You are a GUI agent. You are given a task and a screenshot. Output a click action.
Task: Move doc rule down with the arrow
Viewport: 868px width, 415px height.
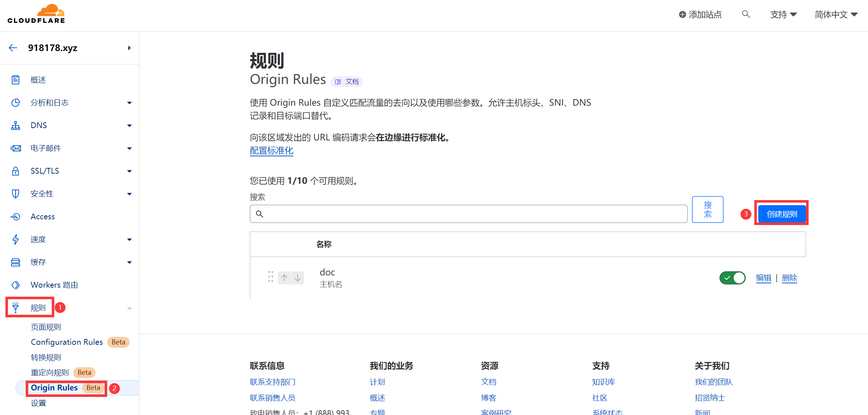pyautogui.click(x=297, y=278)
